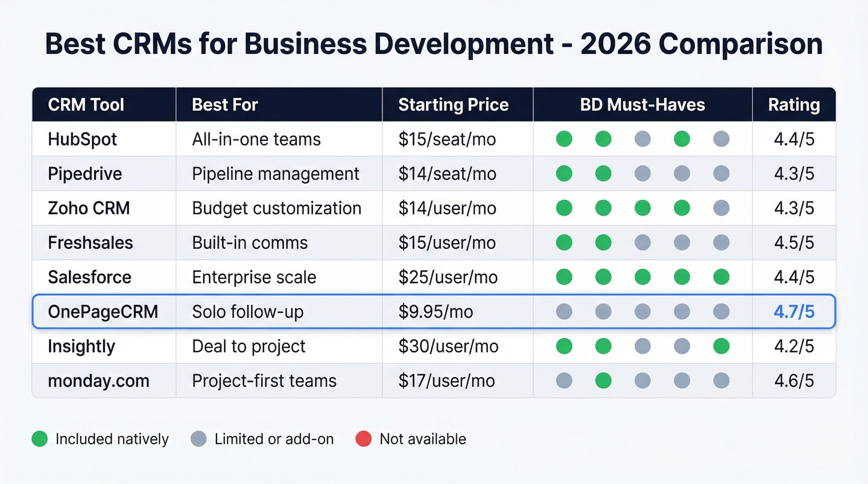The height and width of the screenshot is (484, 868).
Task: Toggle the third gray dot in Freshsales row
Action: [x=642, y=242]
